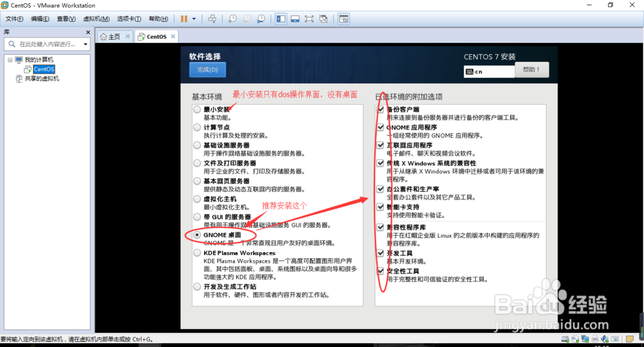This screenshot has width=644, height=347.
Task: Click the library search input field
Action: point(47,44)
